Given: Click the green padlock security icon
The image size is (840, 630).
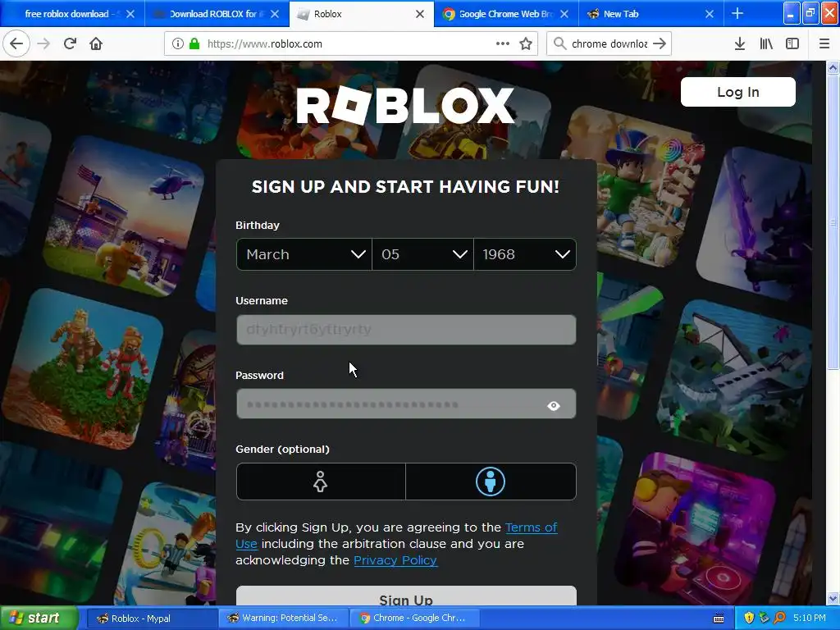Looking at the screenshot, I should [194, 43].
